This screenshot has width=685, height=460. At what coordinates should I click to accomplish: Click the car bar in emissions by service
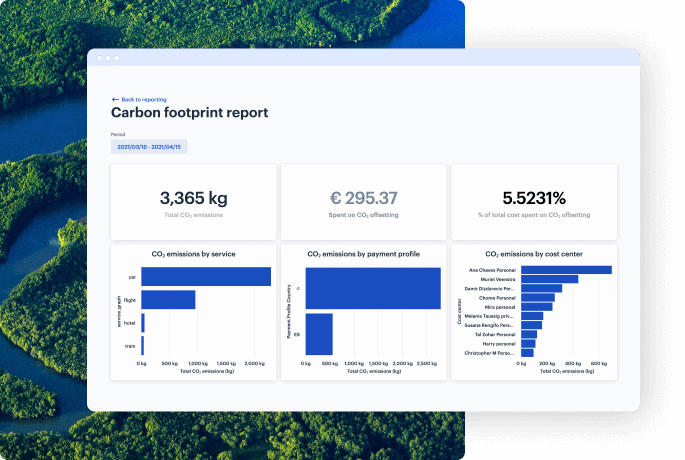click(x=206, y=277)
